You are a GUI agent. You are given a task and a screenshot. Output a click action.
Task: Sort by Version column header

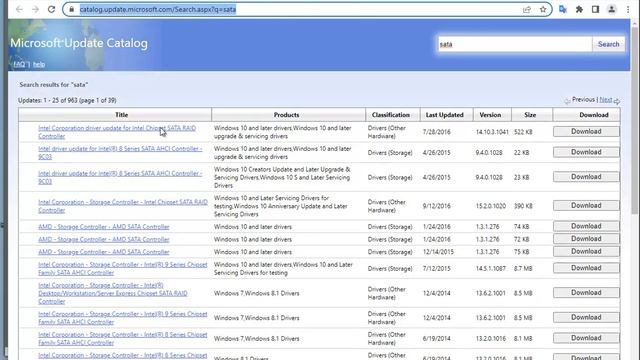click(490, 115)
